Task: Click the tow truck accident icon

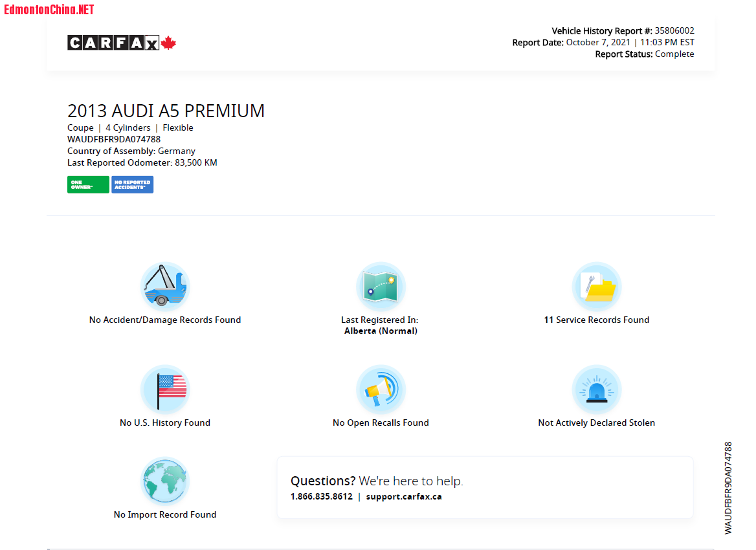Action: 165,287
